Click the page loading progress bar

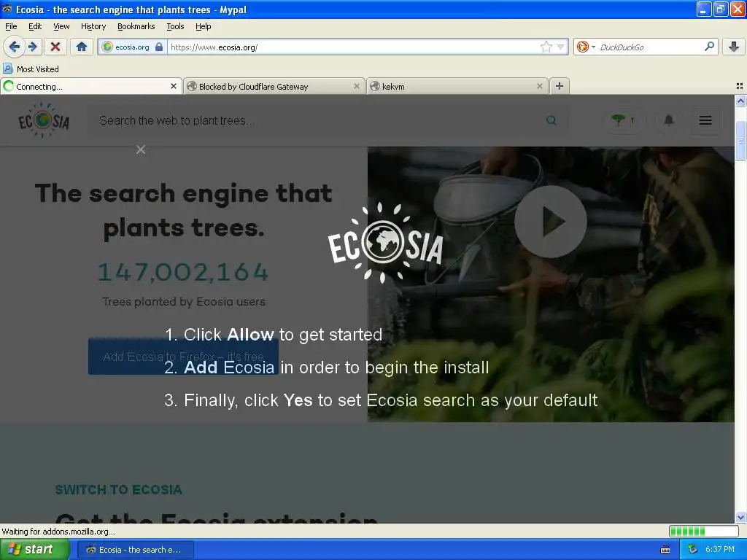coord(704,532)
